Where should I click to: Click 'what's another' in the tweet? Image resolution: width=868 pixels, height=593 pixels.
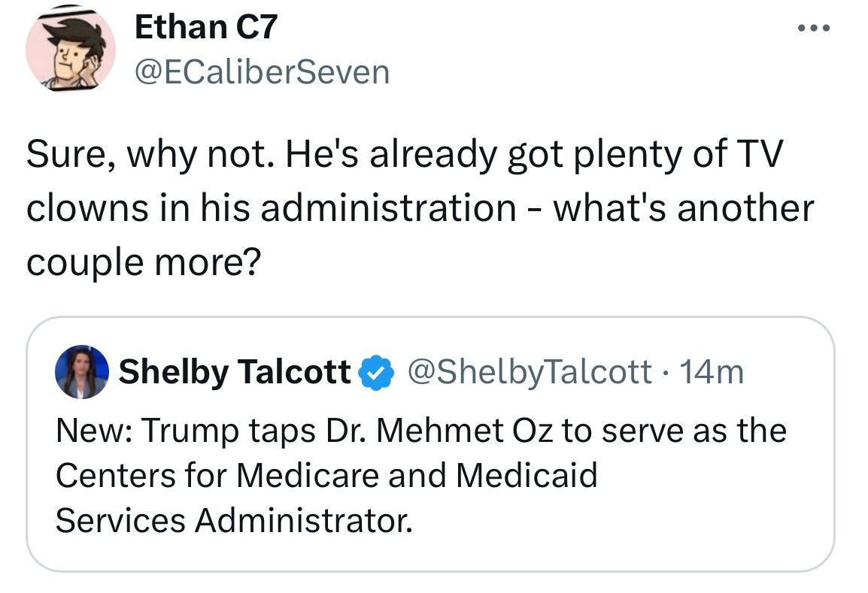(684, 208)
